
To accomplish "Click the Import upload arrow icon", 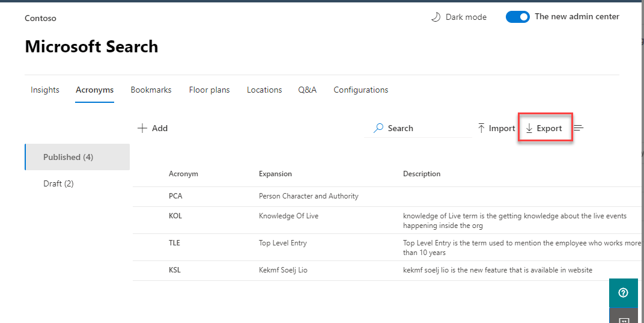I will [481, 128].
